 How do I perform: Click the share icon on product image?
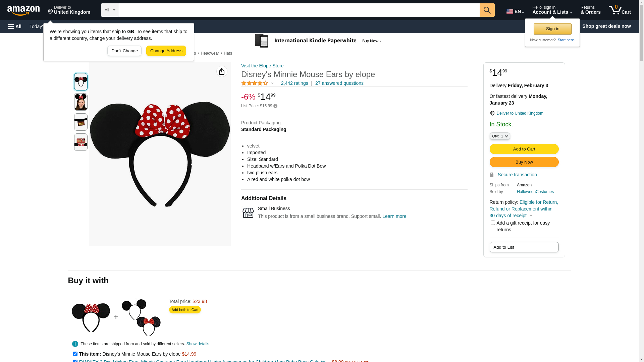tap(222, 71)
